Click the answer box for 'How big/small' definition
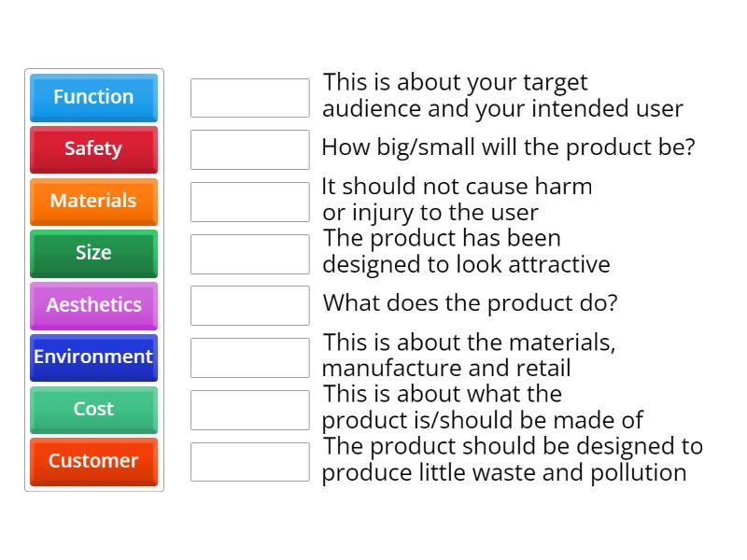747x560 pixels. (249, 149)
